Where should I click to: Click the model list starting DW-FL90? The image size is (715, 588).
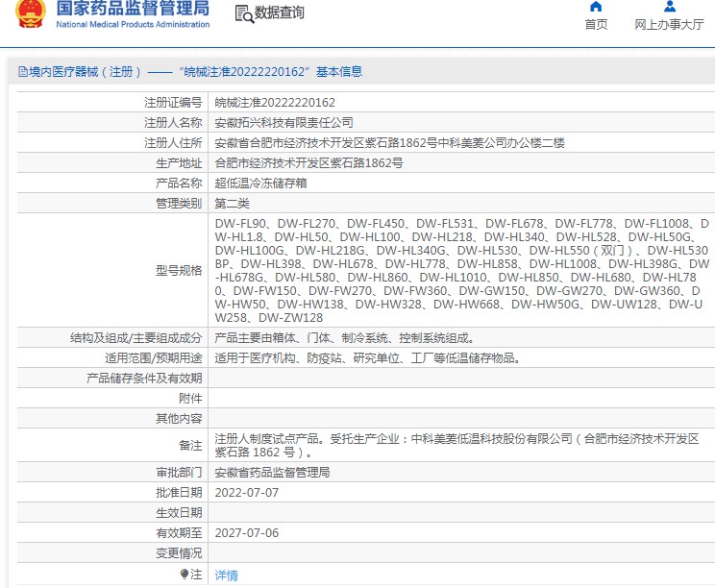click(x=462, y=270)
